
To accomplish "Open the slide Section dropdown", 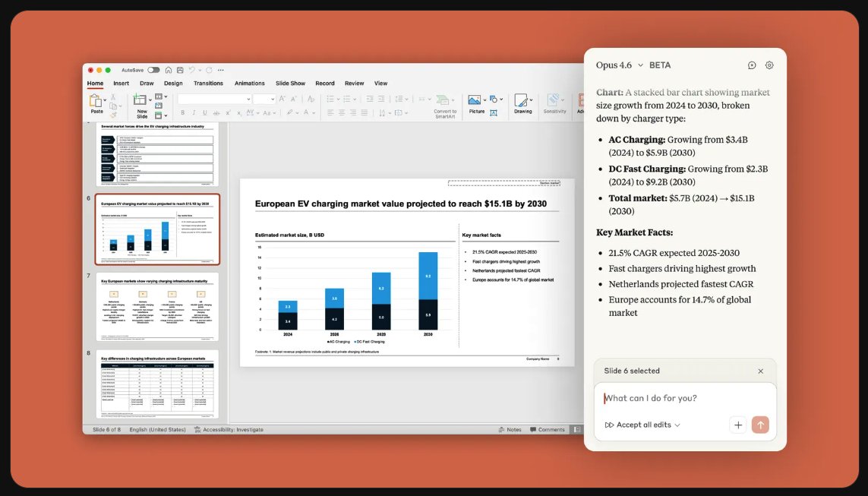I will (161, 115).
